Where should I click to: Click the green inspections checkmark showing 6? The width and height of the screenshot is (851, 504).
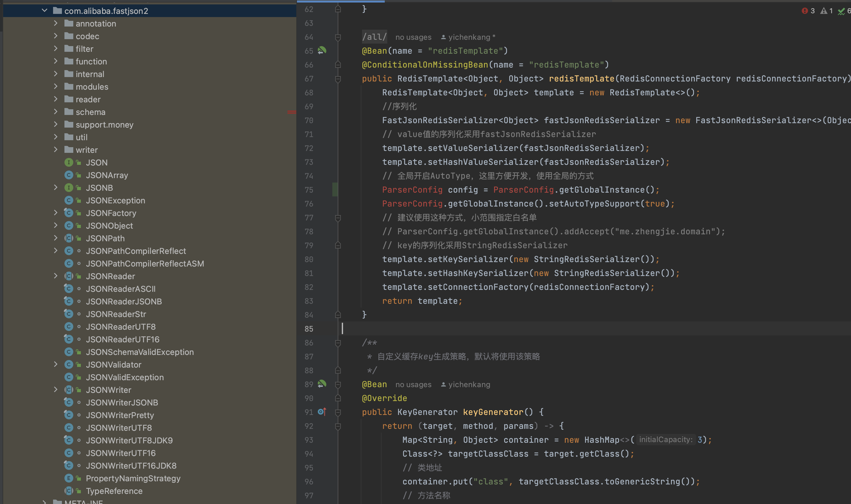(x=843, y=11)
